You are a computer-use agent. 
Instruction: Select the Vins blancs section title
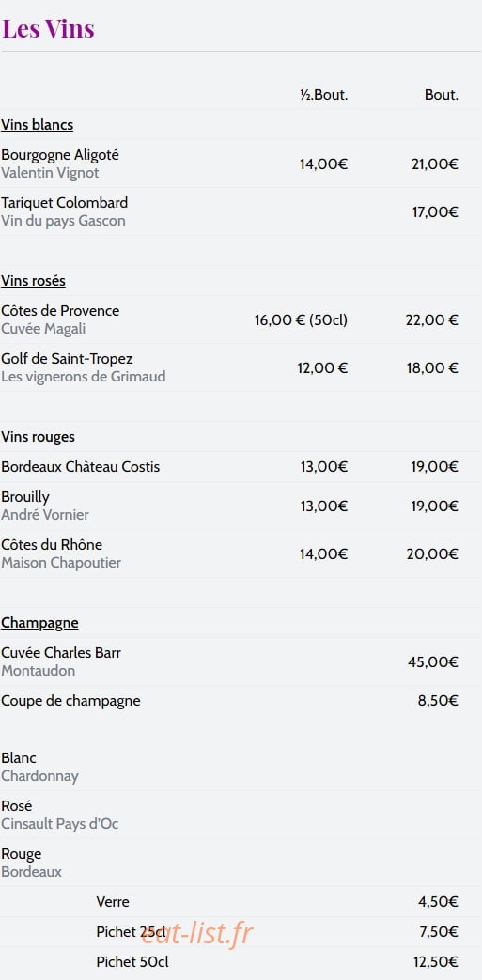point(38,125)
